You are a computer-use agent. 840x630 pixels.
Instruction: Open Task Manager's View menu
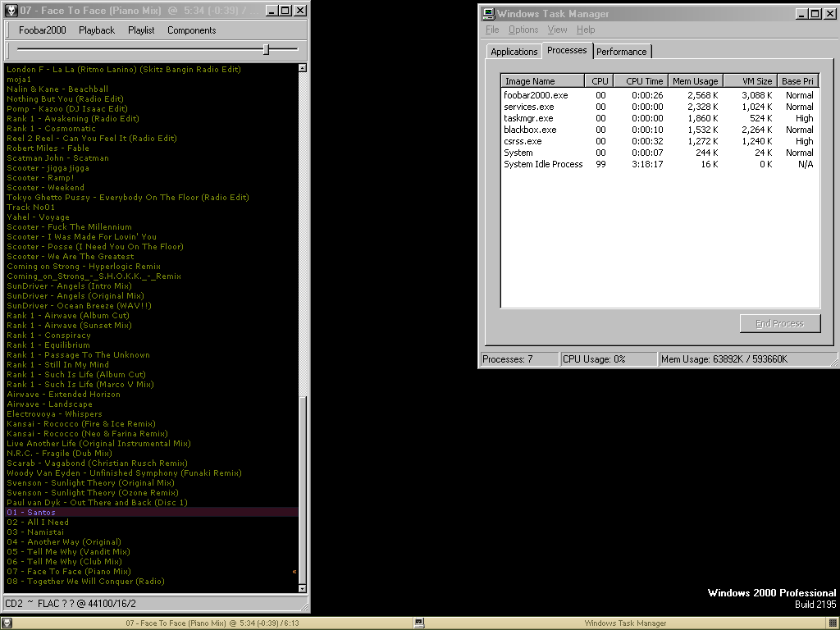coord(557,30)
